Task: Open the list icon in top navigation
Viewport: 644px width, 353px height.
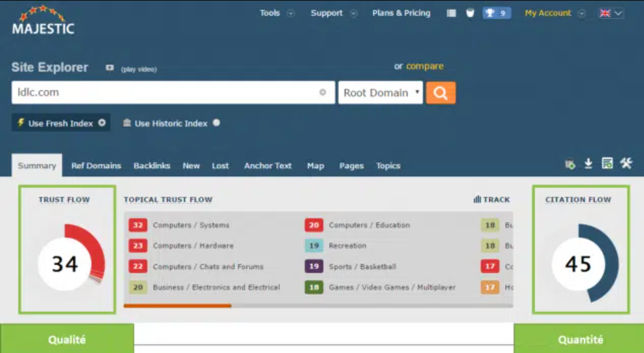Action: (x=451, y=13)
